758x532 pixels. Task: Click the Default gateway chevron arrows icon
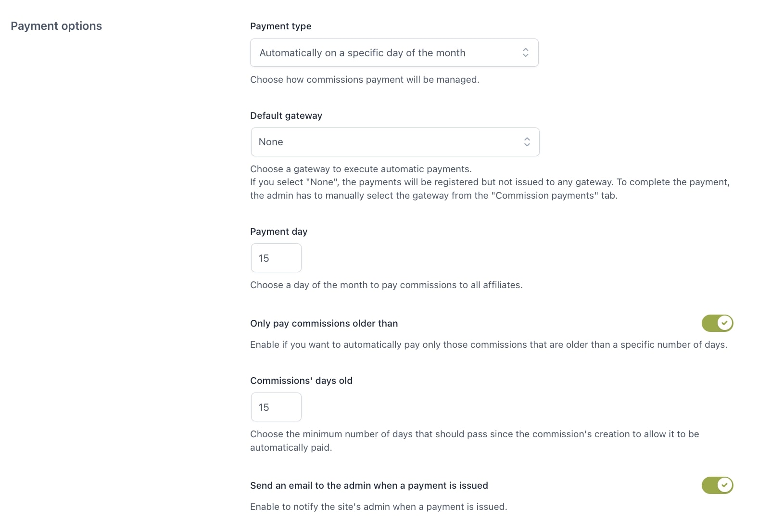(x=527, y=142)
